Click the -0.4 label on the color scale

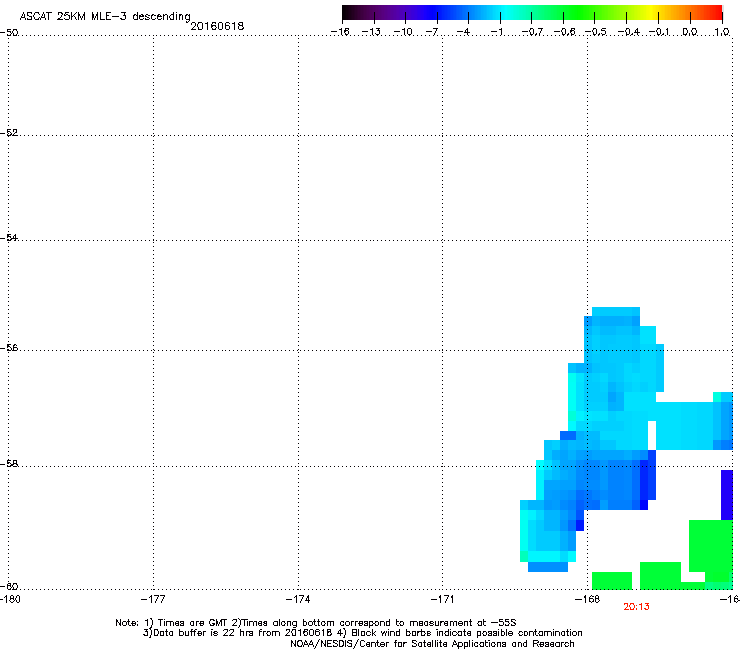point(629,32)
